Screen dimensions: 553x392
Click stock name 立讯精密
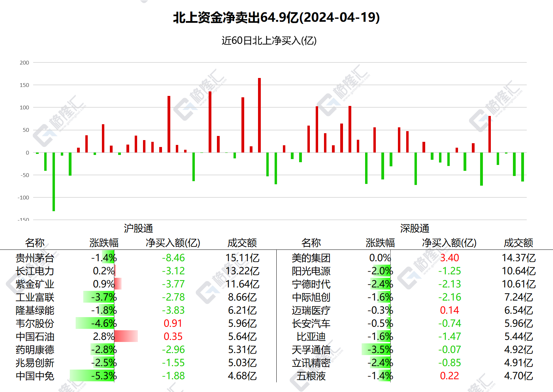[311, 363]
